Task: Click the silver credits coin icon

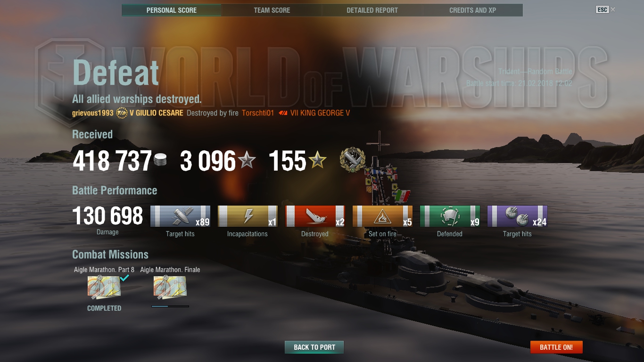Action: pos(160,160)
